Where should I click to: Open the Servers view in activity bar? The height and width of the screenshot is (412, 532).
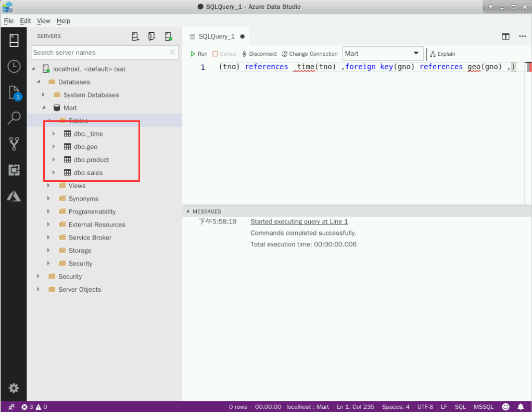point(14,40)
